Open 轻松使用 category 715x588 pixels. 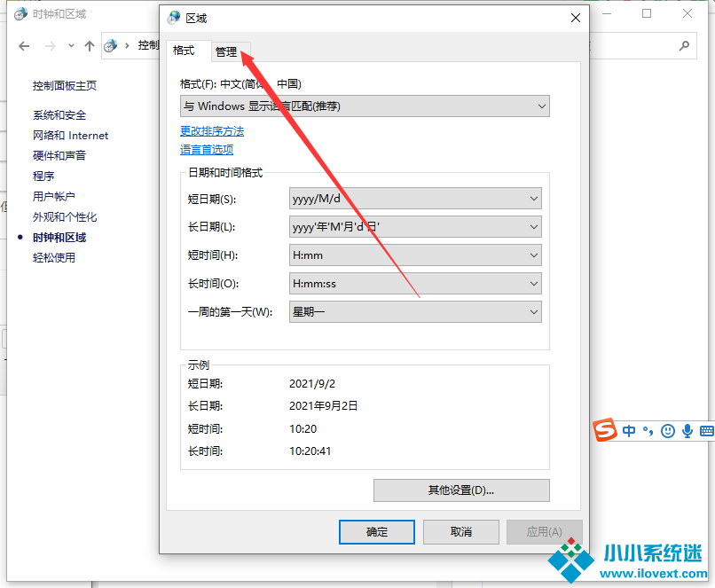[x=54, y=258]
